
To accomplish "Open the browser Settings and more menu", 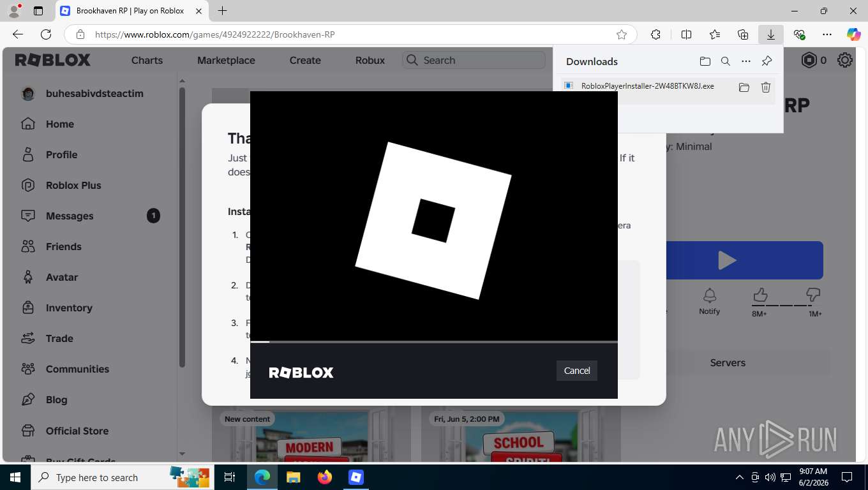I will 827,34.
